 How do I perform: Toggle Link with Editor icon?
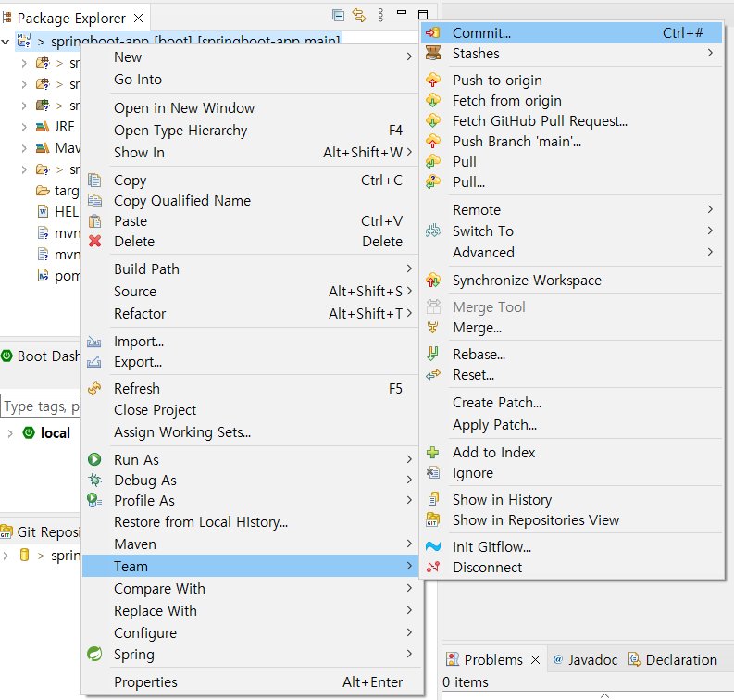359,16
